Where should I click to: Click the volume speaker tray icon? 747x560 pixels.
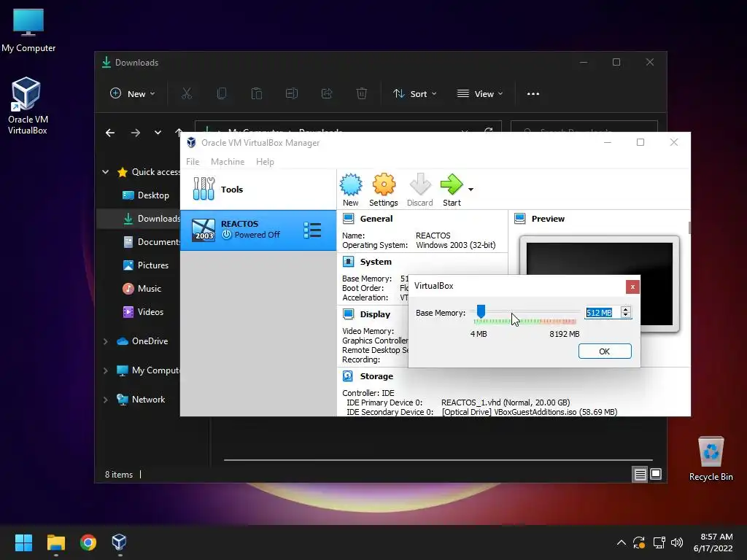pos(676,542)
